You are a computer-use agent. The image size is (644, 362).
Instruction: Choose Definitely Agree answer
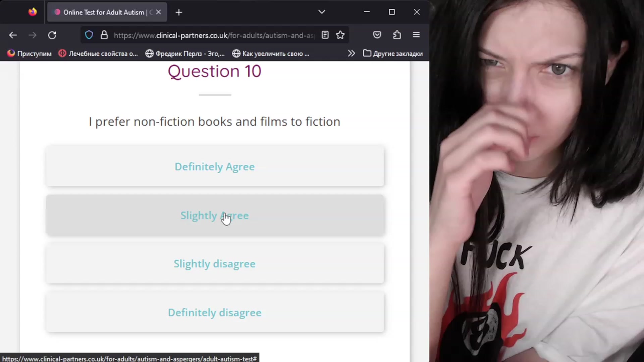coord(215,167)
